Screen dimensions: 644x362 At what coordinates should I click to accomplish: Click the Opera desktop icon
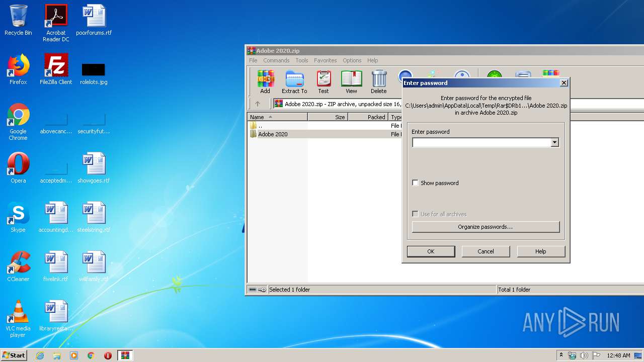[x=18, y=168]
